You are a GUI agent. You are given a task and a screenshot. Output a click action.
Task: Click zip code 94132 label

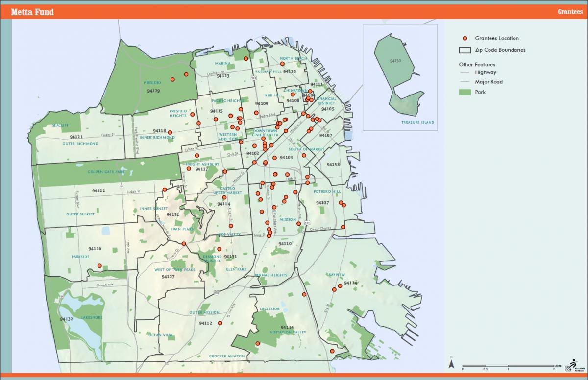click(x=67, y=319)
